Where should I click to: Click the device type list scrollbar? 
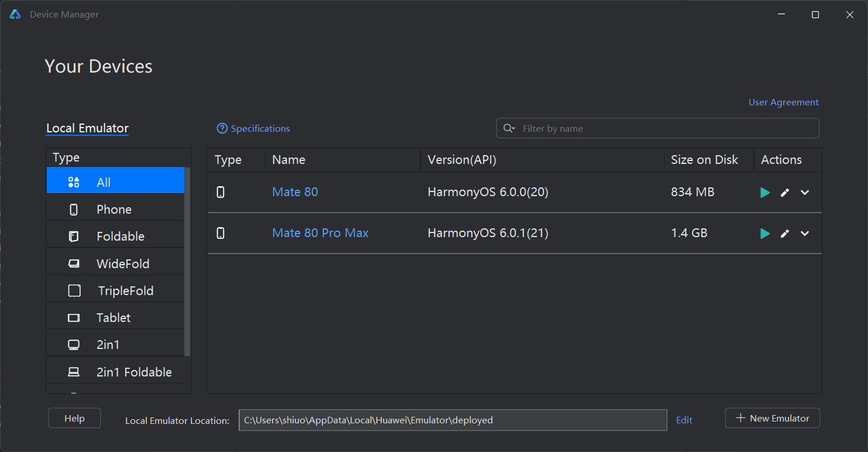pos(187,262)
